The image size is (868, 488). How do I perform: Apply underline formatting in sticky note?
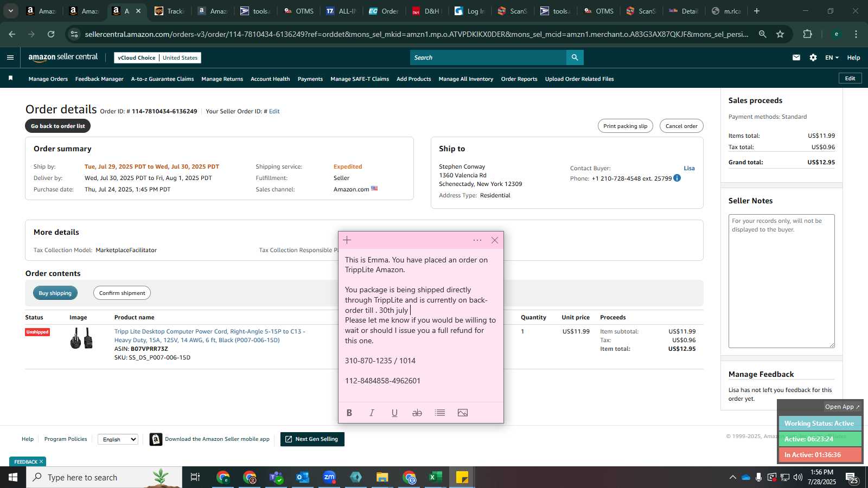tap(394, 413)
